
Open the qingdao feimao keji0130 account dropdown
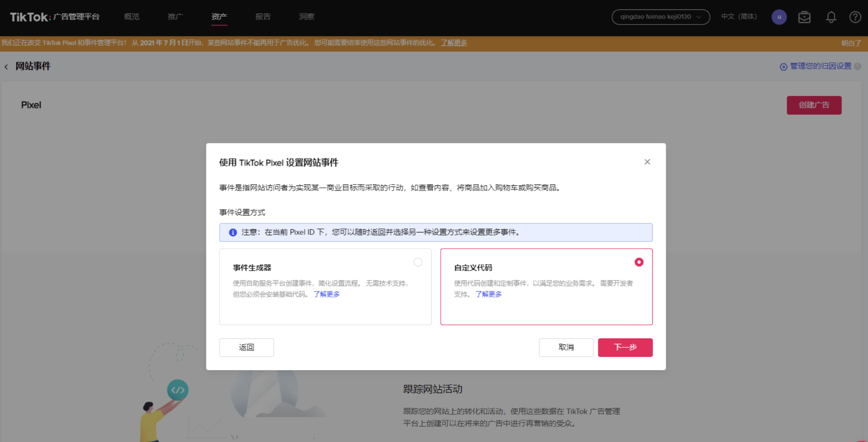(661, 17)
